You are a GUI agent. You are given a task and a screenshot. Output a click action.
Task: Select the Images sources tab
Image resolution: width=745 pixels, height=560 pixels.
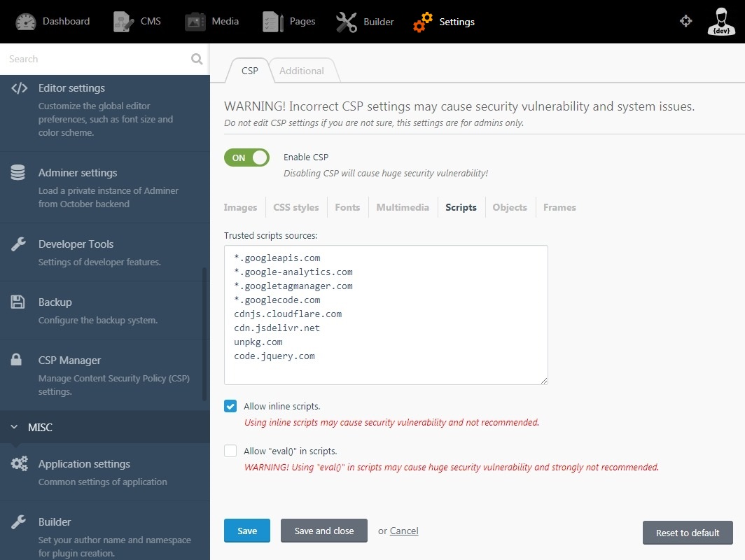click(x=240, y=208)
